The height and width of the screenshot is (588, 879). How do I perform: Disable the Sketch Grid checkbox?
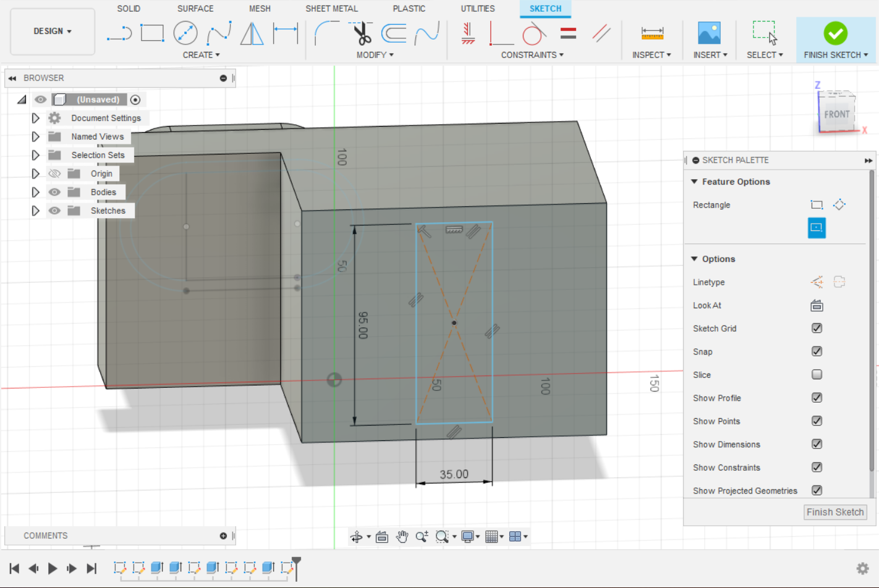tap(817, 329)
